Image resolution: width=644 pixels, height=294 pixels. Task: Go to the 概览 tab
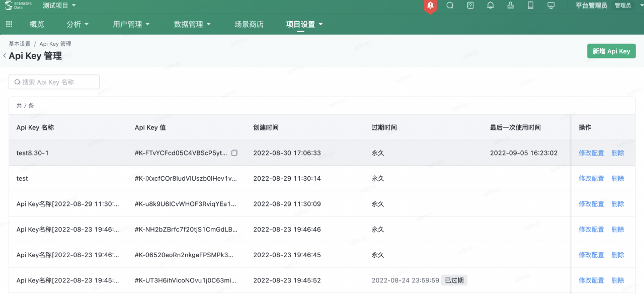coord(37,24)
